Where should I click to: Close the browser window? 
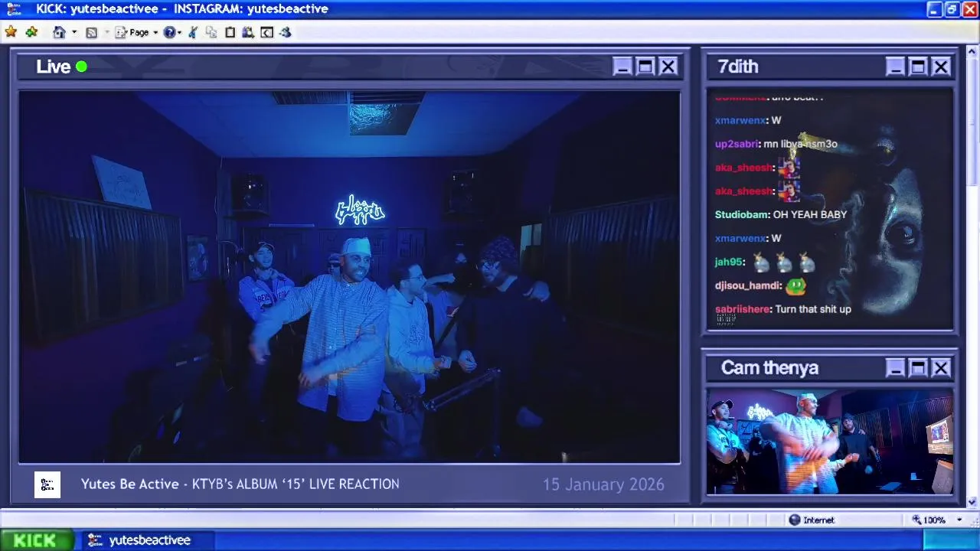[x=970, y=9]
